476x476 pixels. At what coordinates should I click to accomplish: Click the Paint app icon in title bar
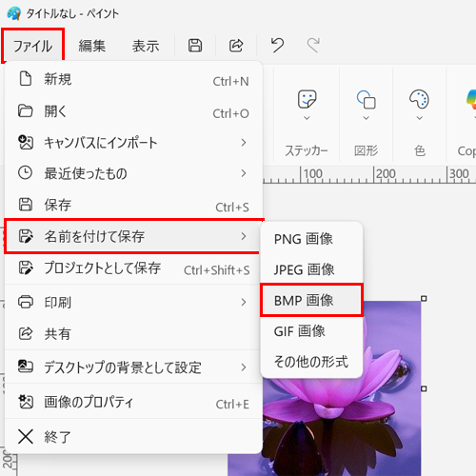[13, 13]
